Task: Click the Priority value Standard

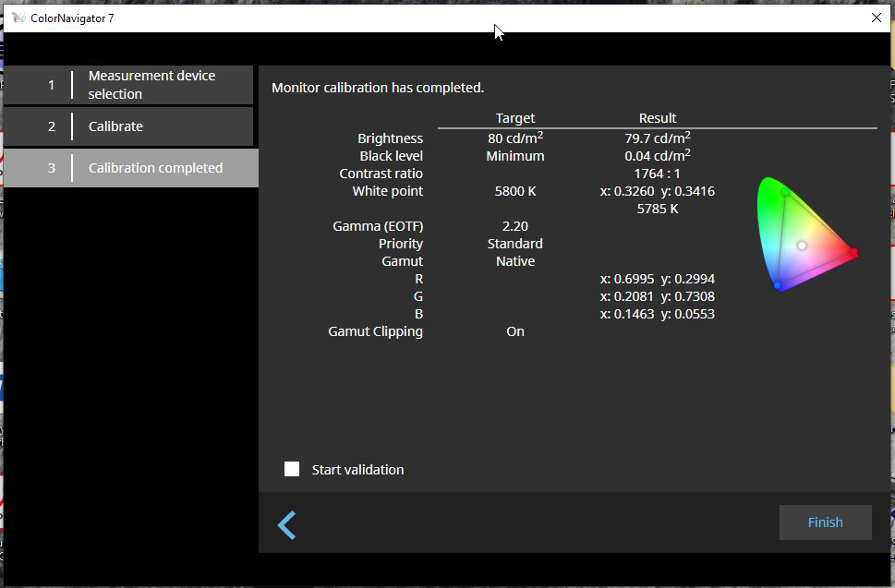Action: [514, 244]
